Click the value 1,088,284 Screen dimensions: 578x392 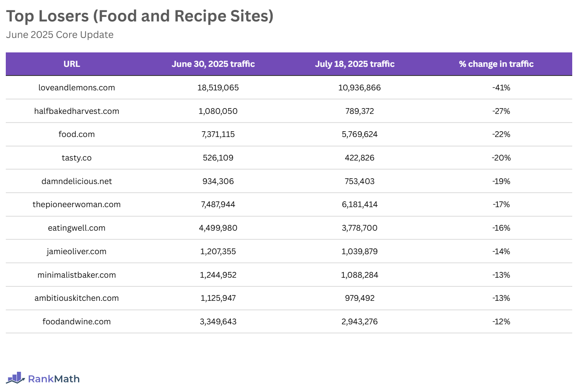pos(360,275)
